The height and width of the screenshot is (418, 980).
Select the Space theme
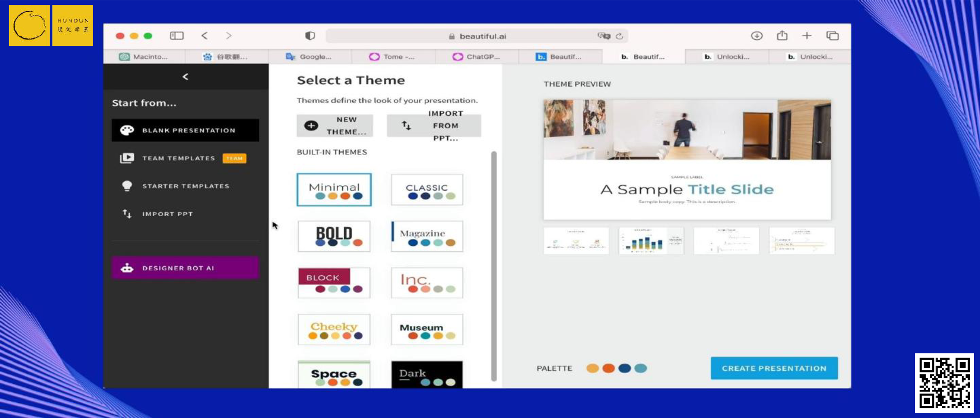(x=334, y=374)
